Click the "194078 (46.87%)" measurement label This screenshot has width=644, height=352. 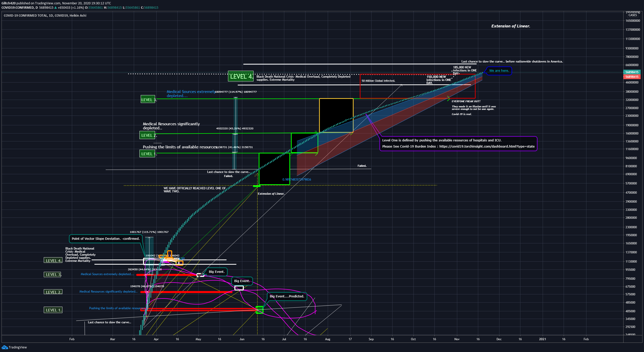coord(147,286)
